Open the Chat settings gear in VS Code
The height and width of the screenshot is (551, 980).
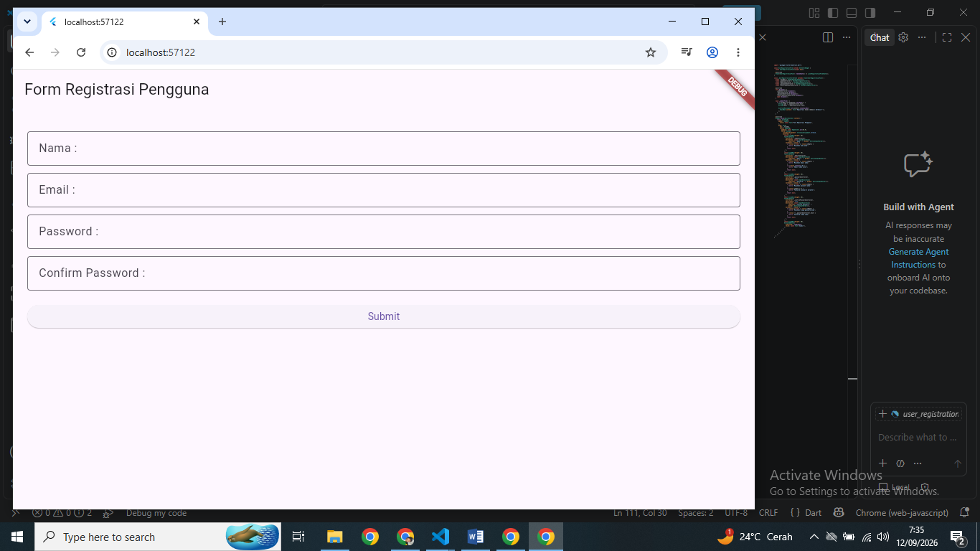(x=903, y=37)
